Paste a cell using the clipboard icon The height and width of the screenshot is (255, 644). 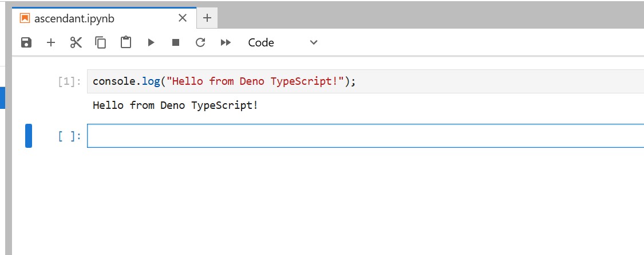tap(126, 42)
